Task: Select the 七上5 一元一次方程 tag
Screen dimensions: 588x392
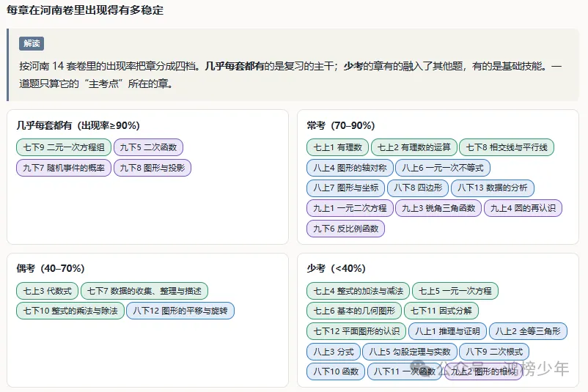Action: pyautogui.click(x=455, y=291)
